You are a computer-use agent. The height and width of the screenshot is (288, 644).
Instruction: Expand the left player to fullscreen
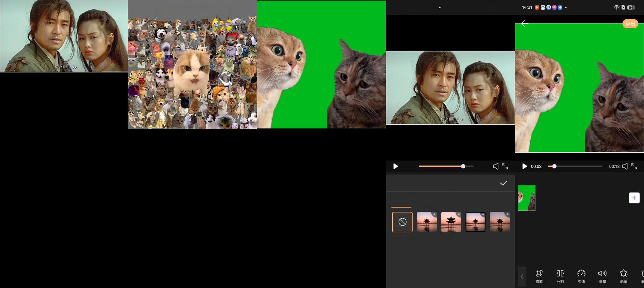pos(505,166)
